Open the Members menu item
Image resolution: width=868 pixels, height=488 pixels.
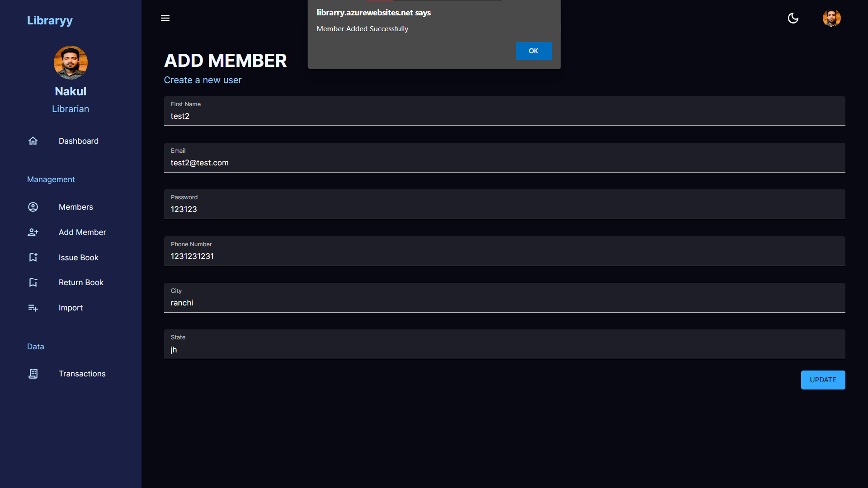pos(75,207)
